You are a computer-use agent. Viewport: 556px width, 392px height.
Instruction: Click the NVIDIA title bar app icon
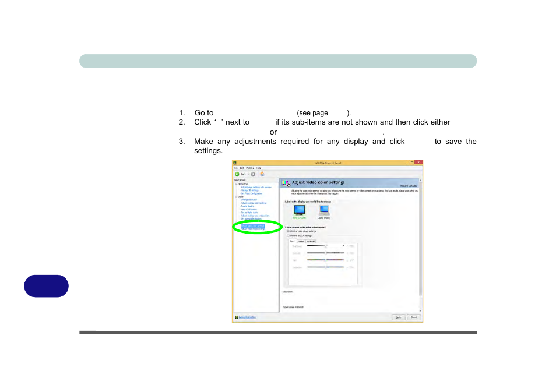[235, 163]
